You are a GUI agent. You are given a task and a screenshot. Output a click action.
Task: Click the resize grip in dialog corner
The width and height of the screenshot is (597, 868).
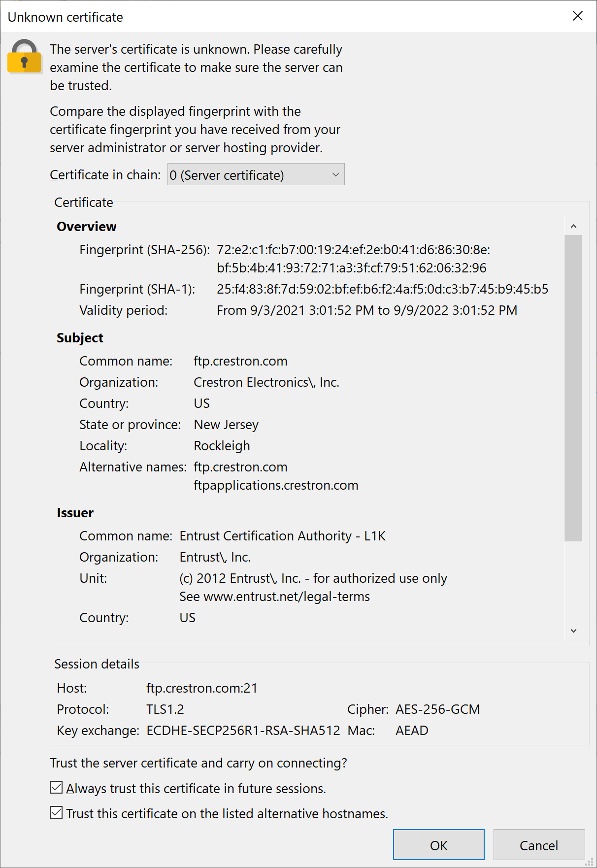(x=590, y=862)
